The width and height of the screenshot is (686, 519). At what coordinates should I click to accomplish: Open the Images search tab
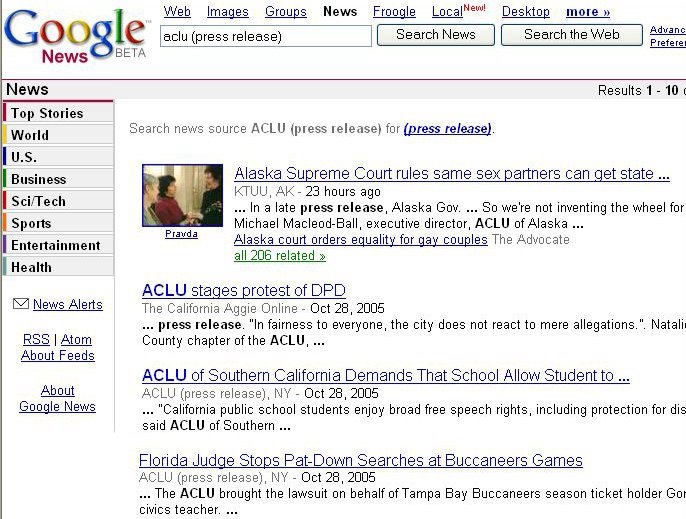(228, 11)
